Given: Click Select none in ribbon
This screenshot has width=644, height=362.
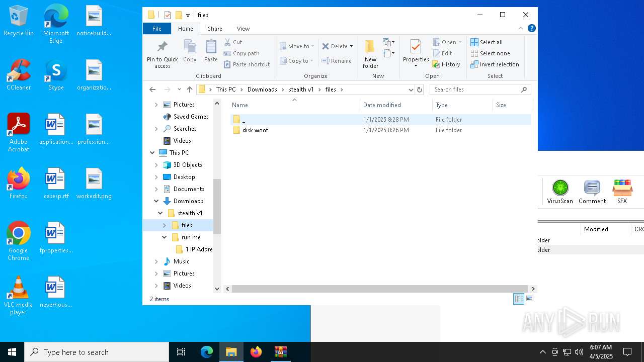Looking at the screenshot, I should (490, 53).
